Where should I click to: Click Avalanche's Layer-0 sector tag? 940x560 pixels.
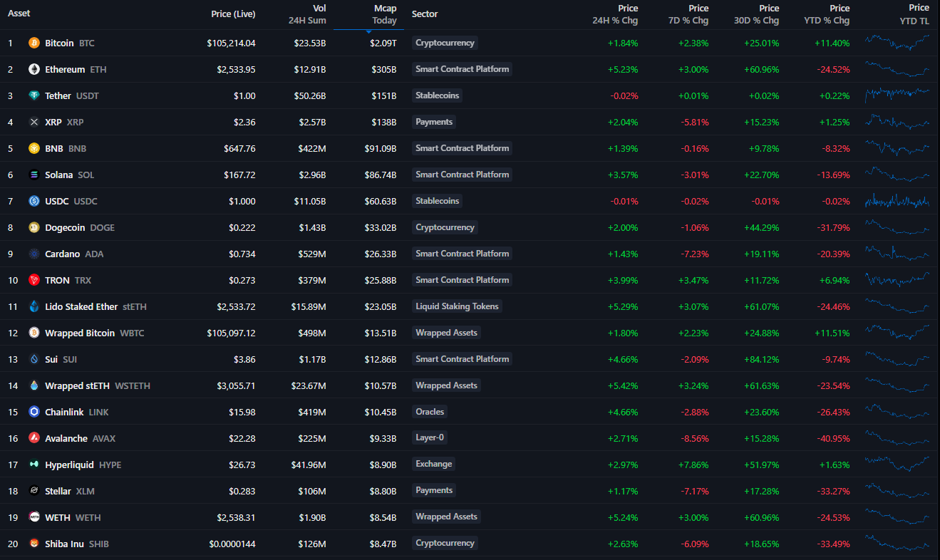coord(430,438)
